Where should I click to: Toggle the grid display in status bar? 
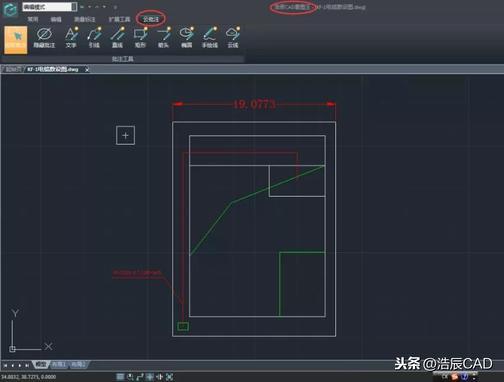[120, 377]
